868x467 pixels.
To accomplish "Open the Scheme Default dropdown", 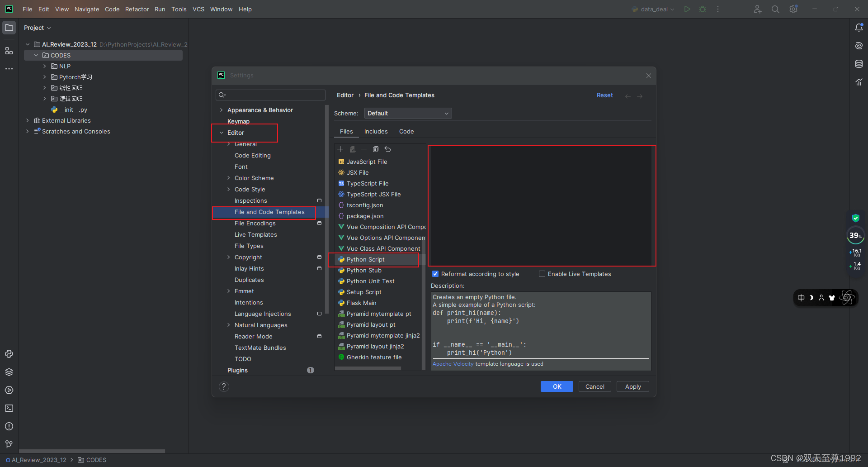I will pyautogui.click(x=408, y=113).
